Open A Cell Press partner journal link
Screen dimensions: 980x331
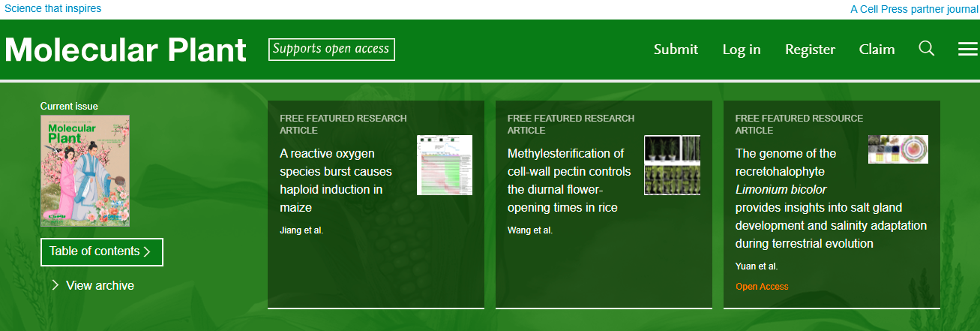pos(914,9)
